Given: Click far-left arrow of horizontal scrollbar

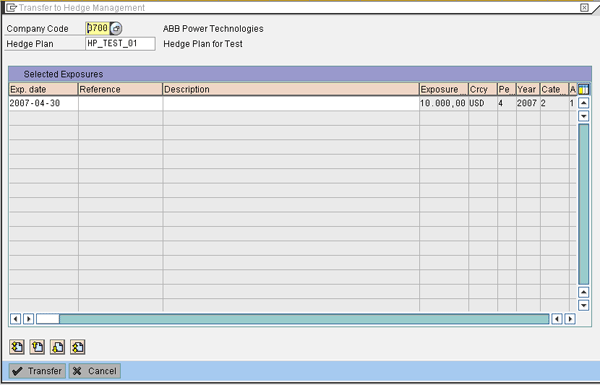Looking at the screenshot, I should point(15,319).
